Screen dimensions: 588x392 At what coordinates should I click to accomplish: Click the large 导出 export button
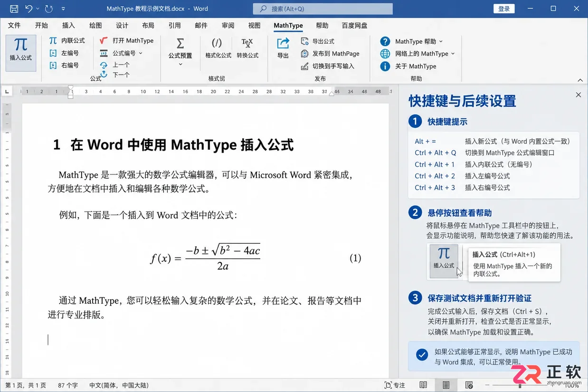[283, 48]
